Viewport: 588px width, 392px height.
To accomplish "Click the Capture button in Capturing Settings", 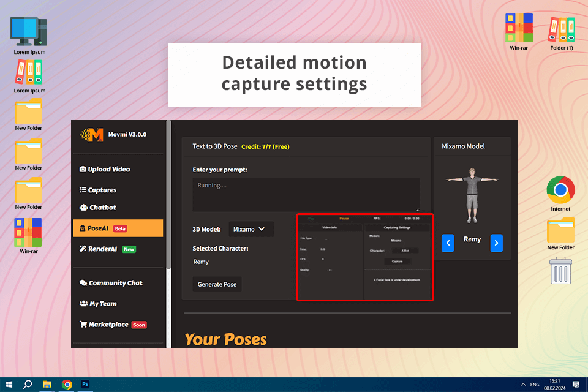I will (x=397, y=262).
